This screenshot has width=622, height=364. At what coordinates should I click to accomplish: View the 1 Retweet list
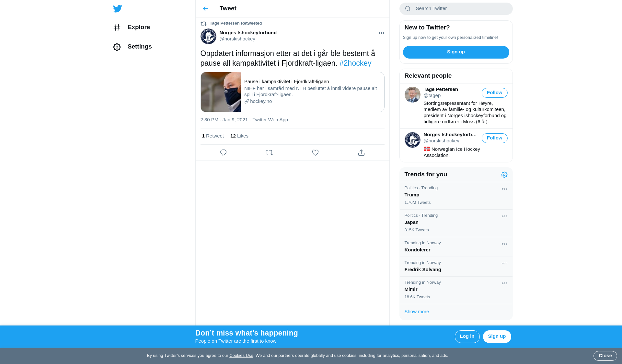[x=213, y=136]
